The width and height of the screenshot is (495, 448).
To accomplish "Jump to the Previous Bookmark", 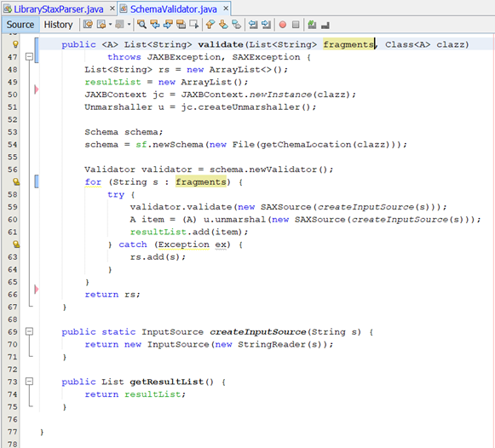I will (x=210, y=25).
